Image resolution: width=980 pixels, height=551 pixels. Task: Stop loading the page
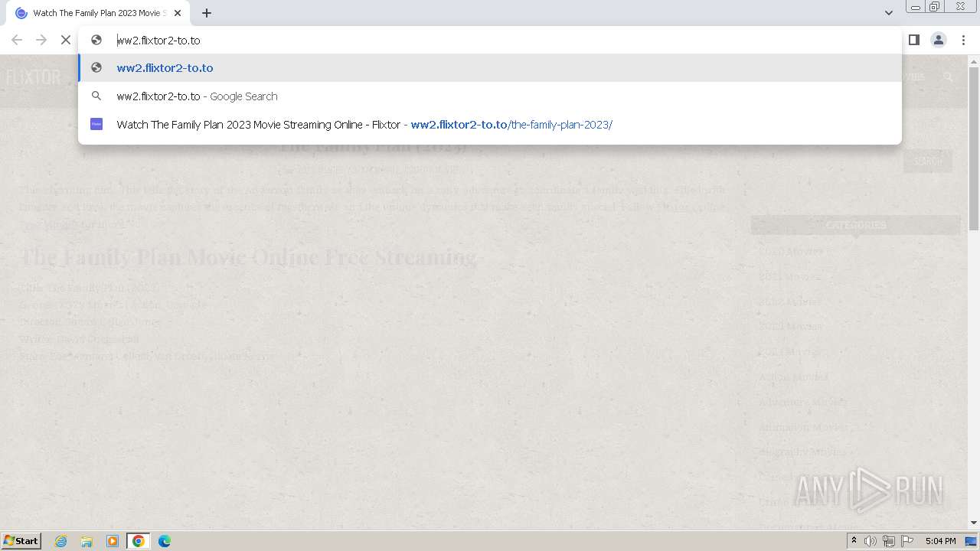point(66,40)
